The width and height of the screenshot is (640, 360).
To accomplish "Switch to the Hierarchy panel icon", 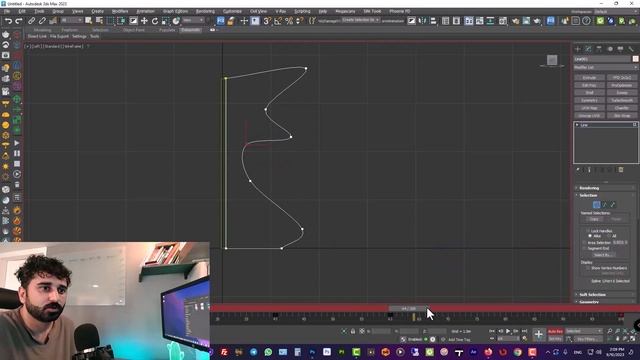I will coord(599,49).
